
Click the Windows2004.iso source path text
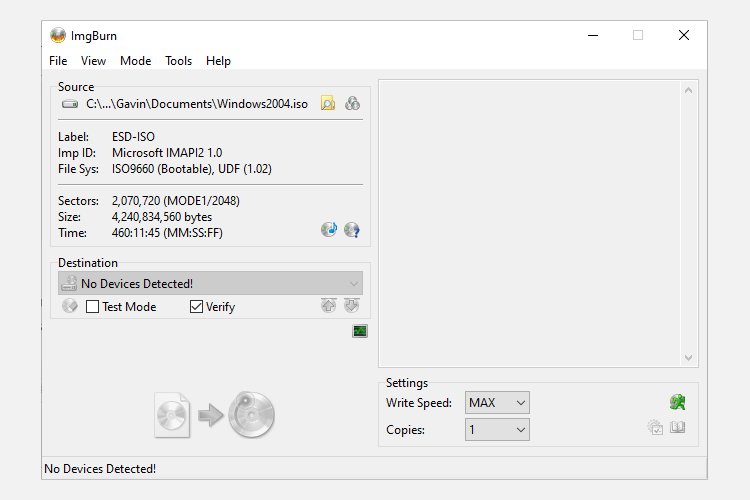pyautogui.click(x=197, y=104)
